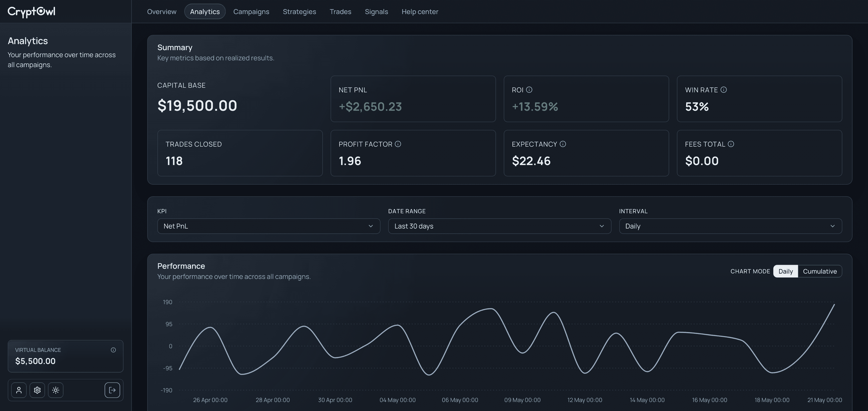The image size is (868, 411).
Task: Click the Win Rate info icon
Action: 723,90
